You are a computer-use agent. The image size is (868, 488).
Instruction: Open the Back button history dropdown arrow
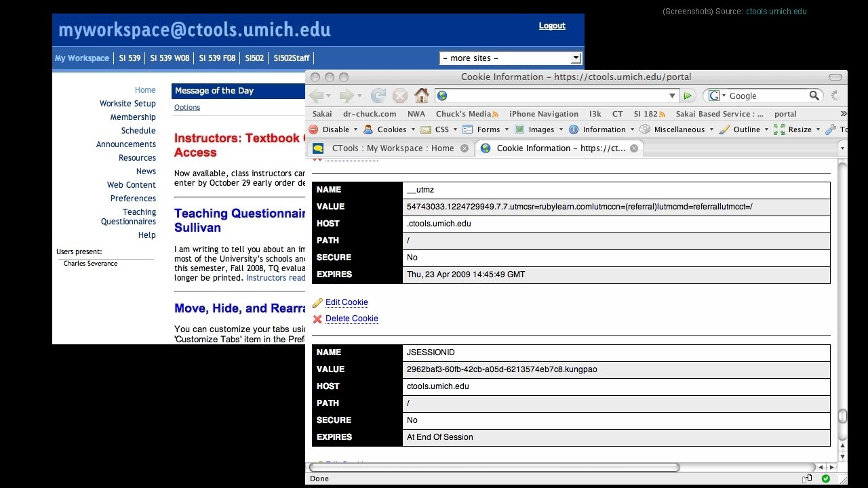pyautogui.click(x=328, y=96)
